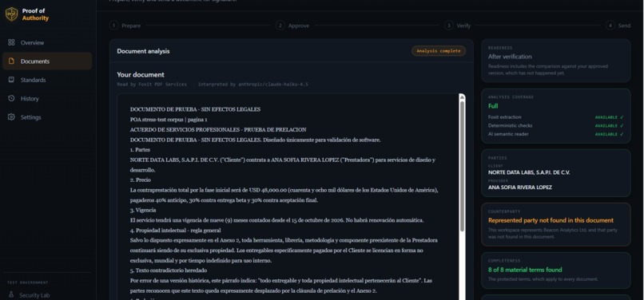Viewport: 644px width, 300px height.
Task: Click the Settings gear icon
Action: (x=11, y=117)
